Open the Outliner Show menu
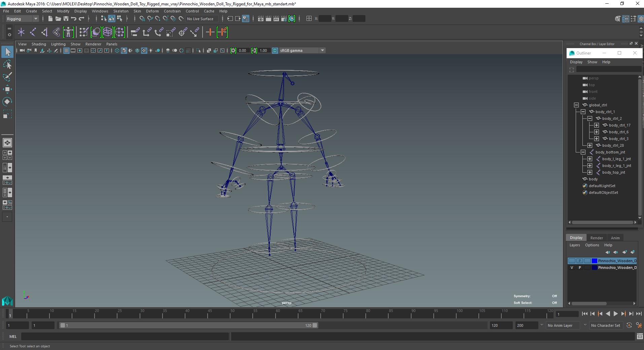Viewport: 644px width, 350px height. [x=592, y=62]
